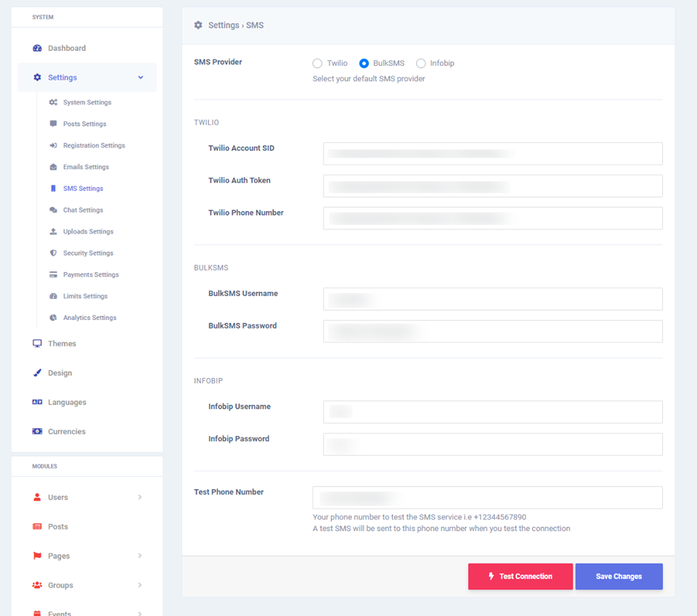Go to Uploads Settings
Viewport: 697px width, 616px height.
pos(88,231)
